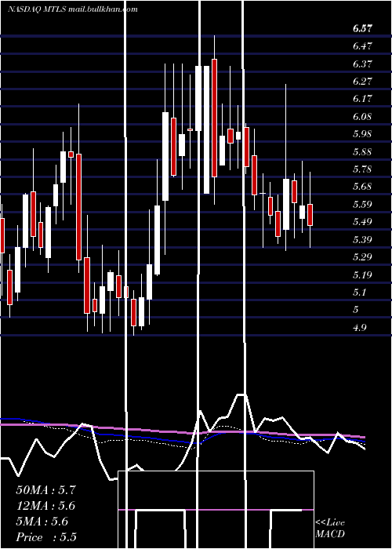Click the 6.57 price axis label

(x=362, y=29)
